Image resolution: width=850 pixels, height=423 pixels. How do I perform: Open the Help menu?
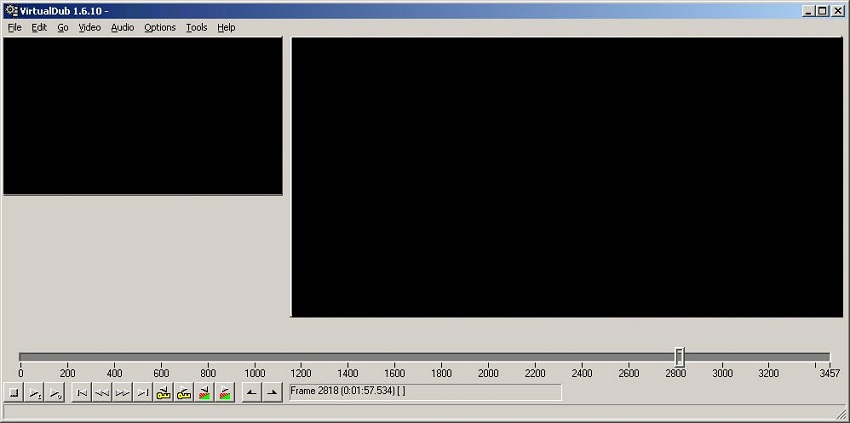pos(226,27)
